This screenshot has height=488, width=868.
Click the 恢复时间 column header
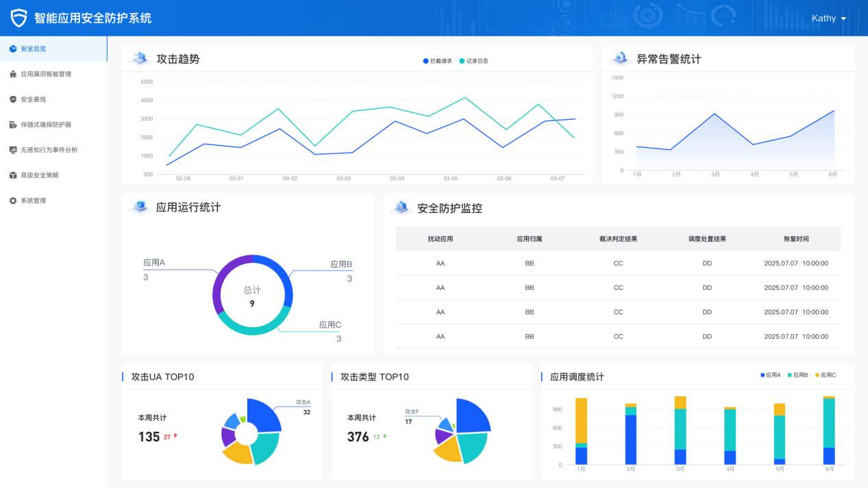coord(796,239)
